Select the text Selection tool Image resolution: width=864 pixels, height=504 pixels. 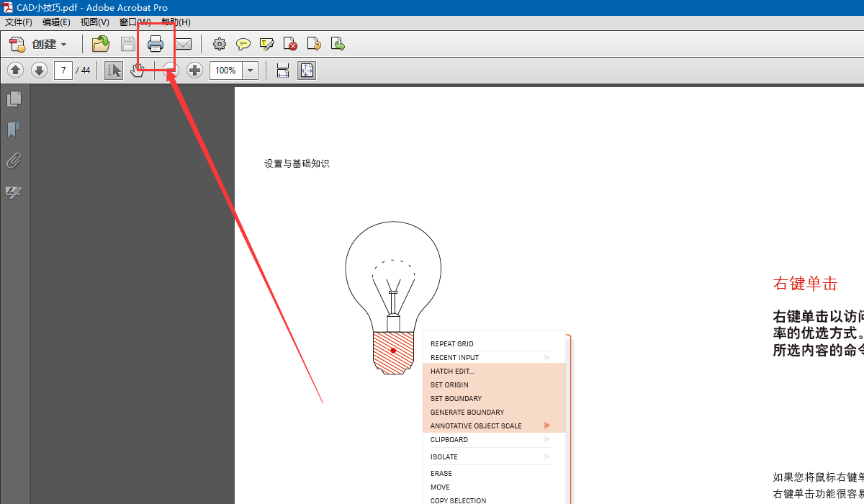[x=113, y=70]
